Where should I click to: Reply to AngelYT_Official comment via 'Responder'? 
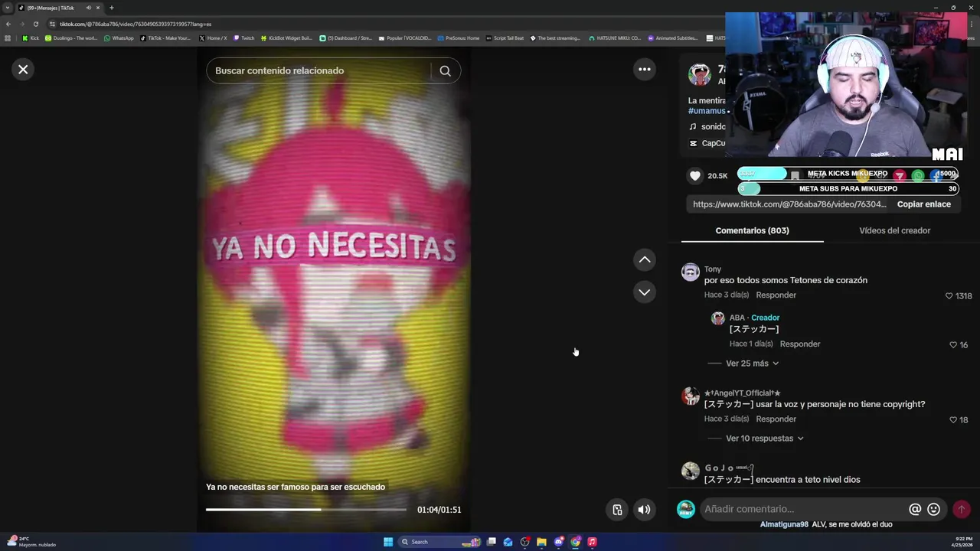coord(776,419)
